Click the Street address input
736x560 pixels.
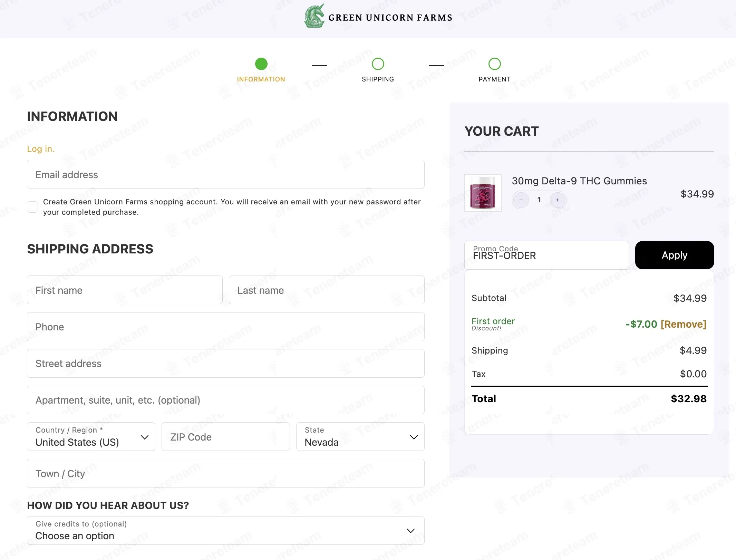point(226,363)
